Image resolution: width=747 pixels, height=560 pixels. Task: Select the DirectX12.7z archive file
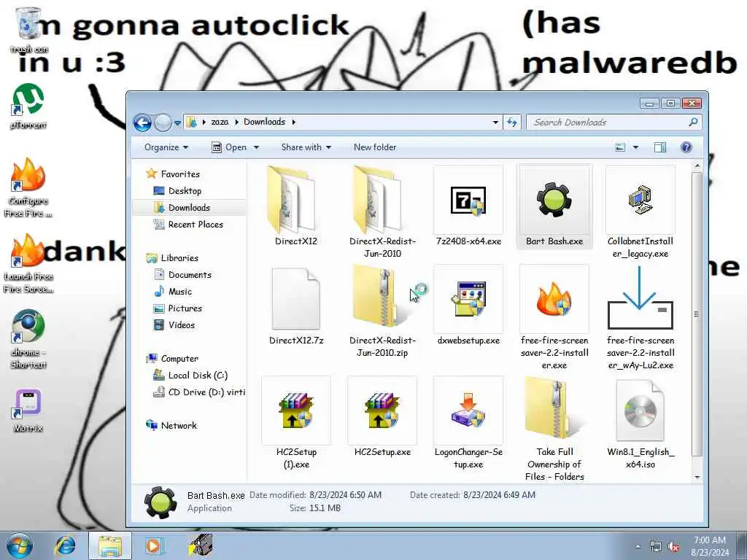pos(296,306)
